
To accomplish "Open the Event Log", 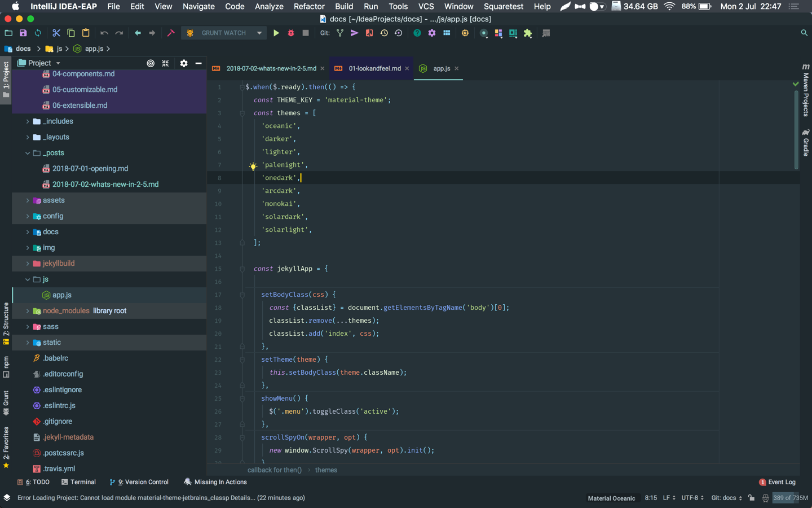I will 782,482.
